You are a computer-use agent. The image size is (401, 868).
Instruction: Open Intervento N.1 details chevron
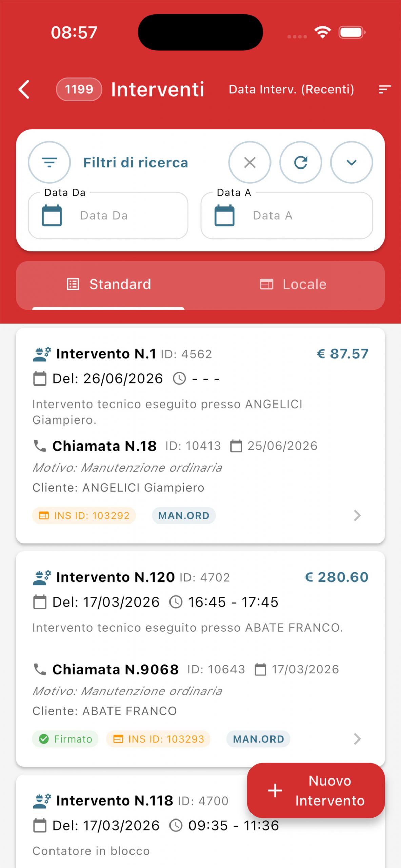point(357,515)
